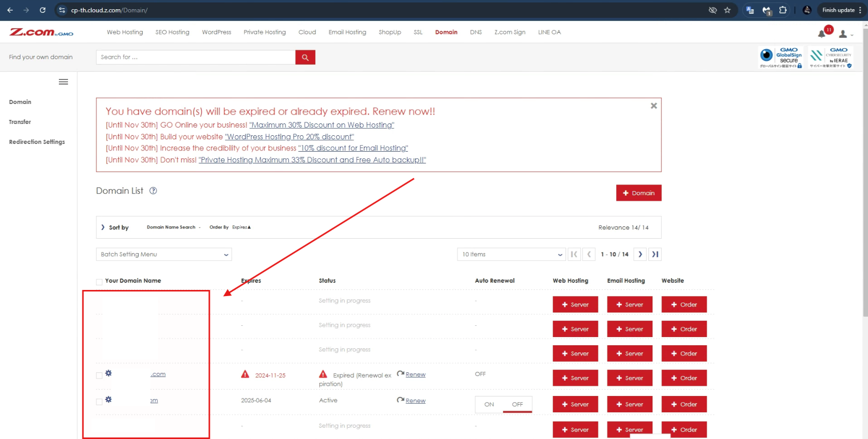Open settings gear for the 2025-06-04 domain
The width and height of the screenshot is (868, 439).
point(108,400)
